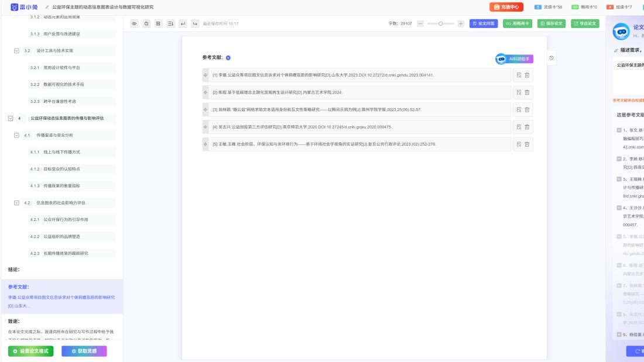644x362 pixels.
Task: Edit reference [5] 王敏
Action: (519, 144)
